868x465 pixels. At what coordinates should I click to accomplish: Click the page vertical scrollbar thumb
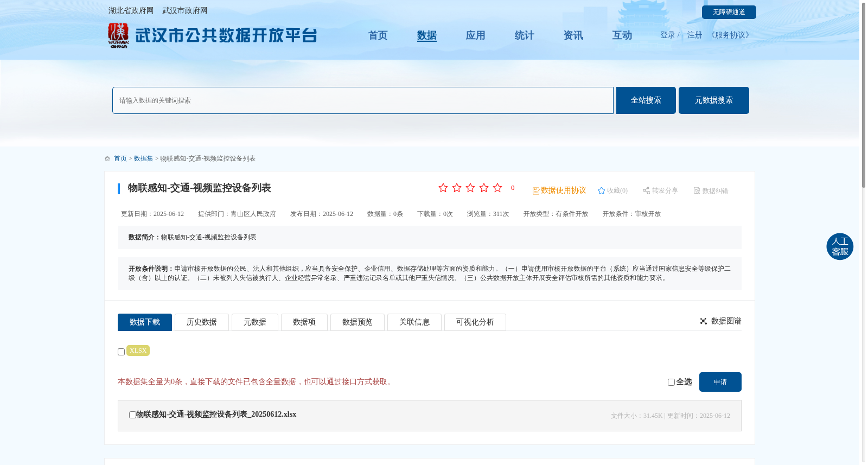[864, 95]
